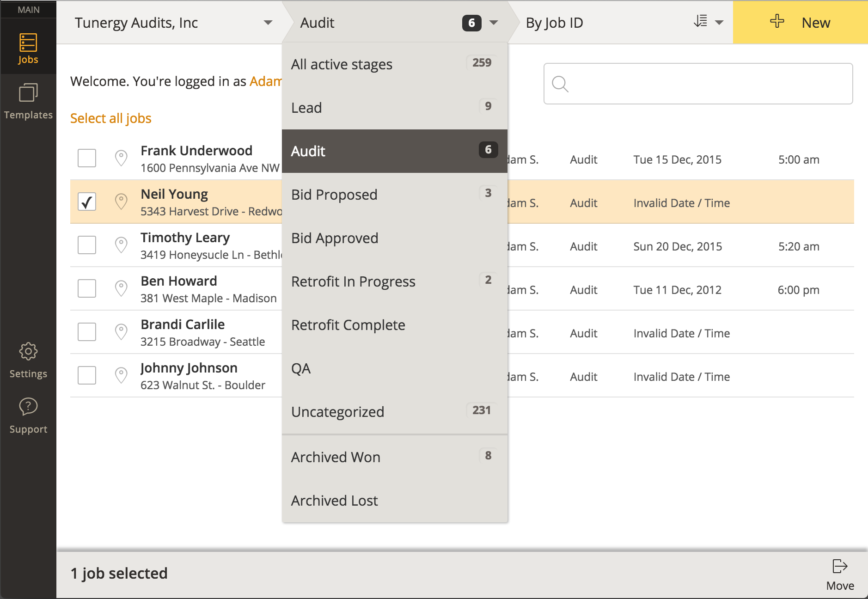Image resolution: width=868 pixels, height=599 pixels.
Task: Check the Johnny Johnson job checkbox
Action: [87, 375]
